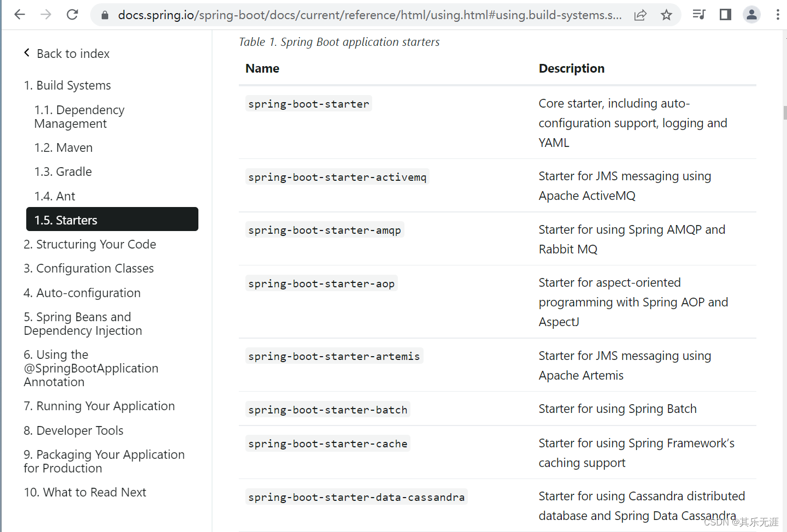Jump to 1.3. Gradle
Viewport: 787px width, 532px height.
click(63, 172)
